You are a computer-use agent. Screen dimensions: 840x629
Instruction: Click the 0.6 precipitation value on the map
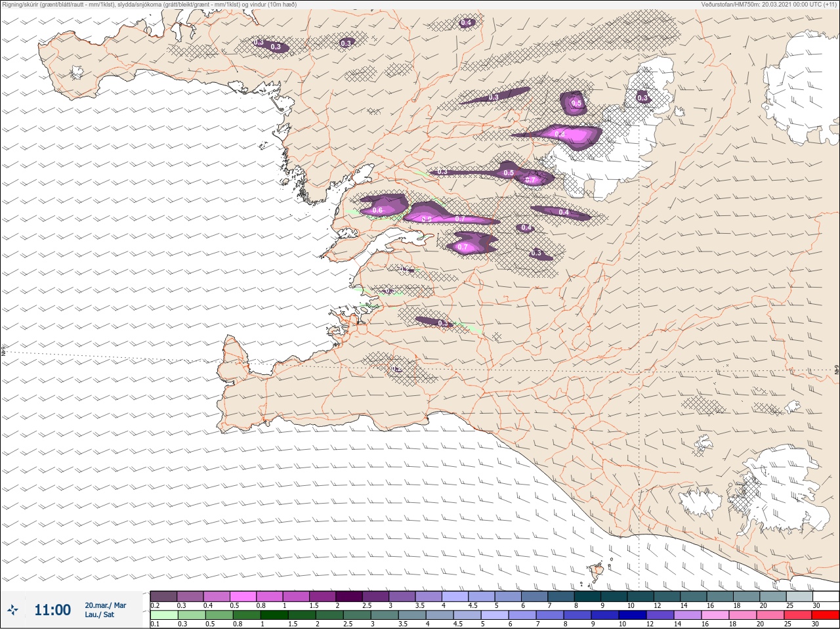[x=377, y=210]
